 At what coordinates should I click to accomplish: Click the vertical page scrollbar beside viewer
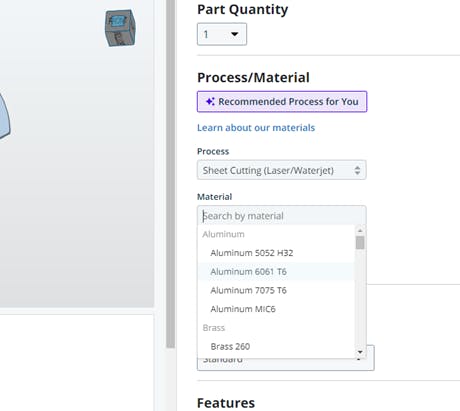coord(171,173)
